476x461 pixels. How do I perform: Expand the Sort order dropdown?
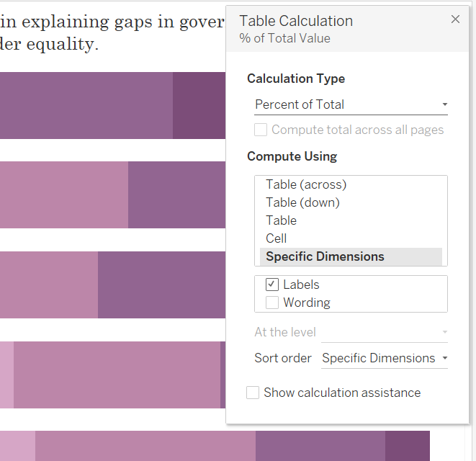[385, 358]
